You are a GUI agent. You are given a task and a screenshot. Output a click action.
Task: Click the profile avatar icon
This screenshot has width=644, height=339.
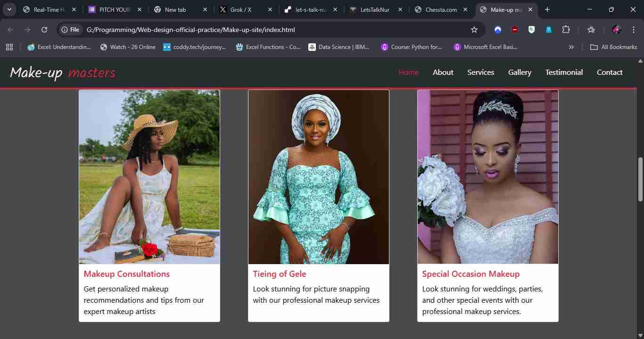(x=616, y=30)
